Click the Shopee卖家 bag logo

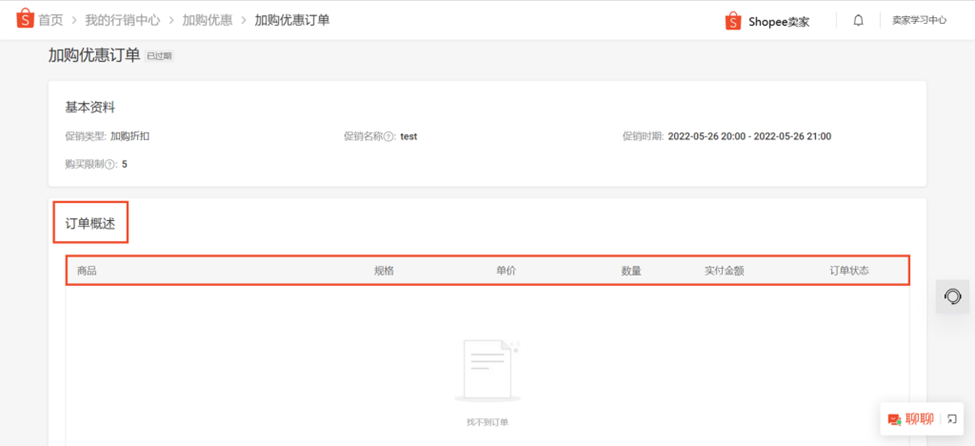734,21
